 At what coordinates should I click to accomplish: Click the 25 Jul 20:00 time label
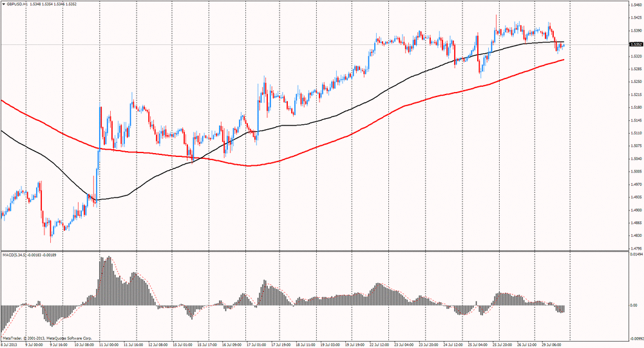(x=502, y=345)
